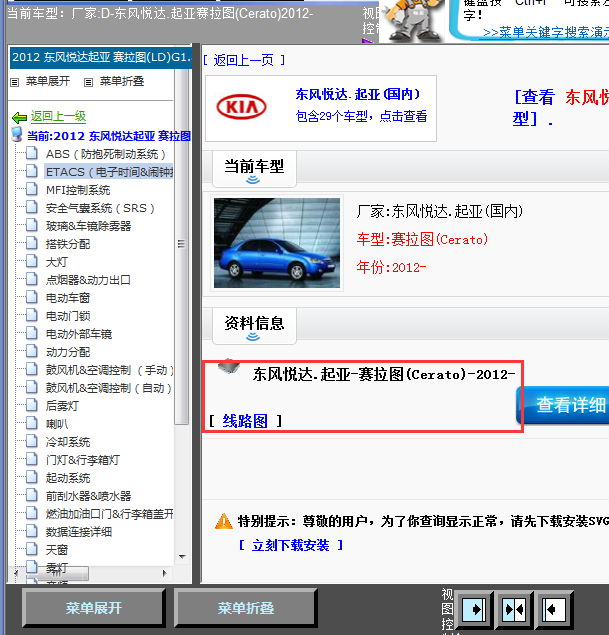
Task: Click 包含29个车型，点击查看 link
Action: click(x=361, y=116)
